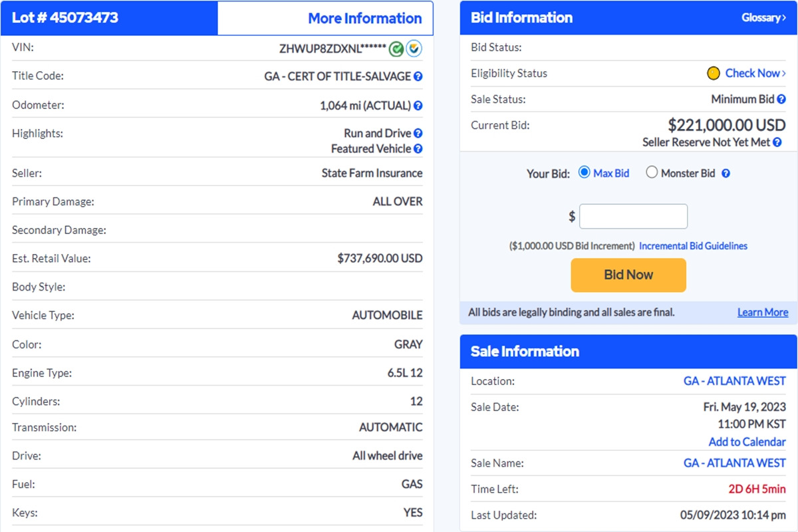Click help icon for Seller Reserve Not Yet Met
This screenshot has width=798, height=532.
click(x=777, y=142)
